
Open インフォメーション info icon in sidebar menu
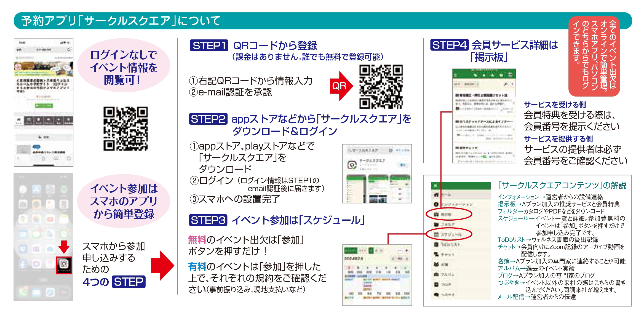tap(436, 204)
